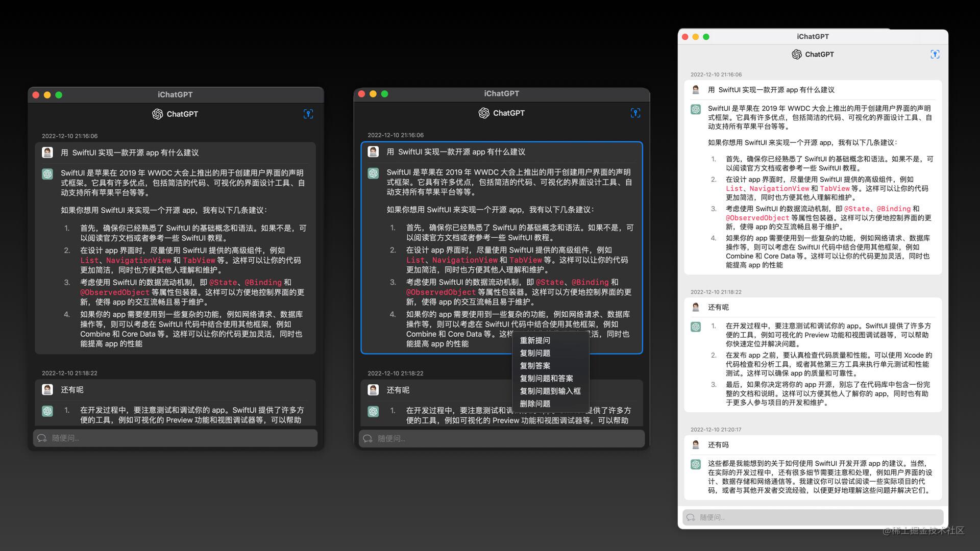Image resolution: width=980 pixels, height=551 pixels.
Task: Click the NavigationView highlighted text
Action: pos(138,260)
